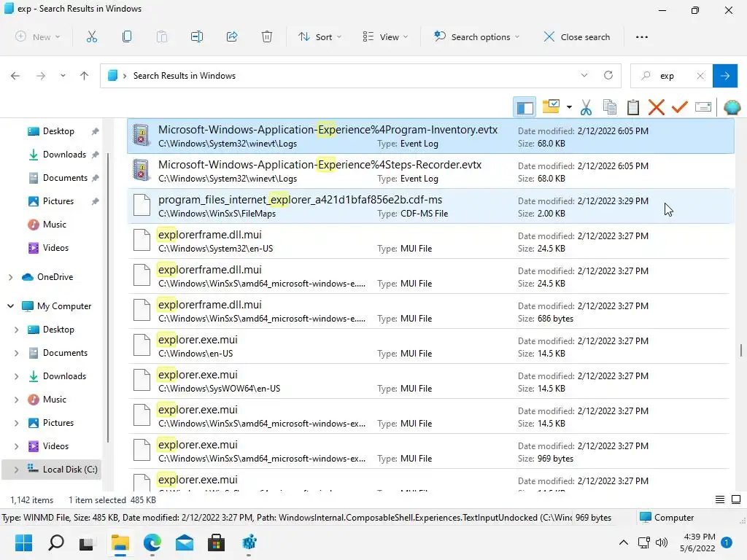Open pinned Pictures in Quick access
The height and width of the screenshot is (560, 747).
[x=58, y=201]
